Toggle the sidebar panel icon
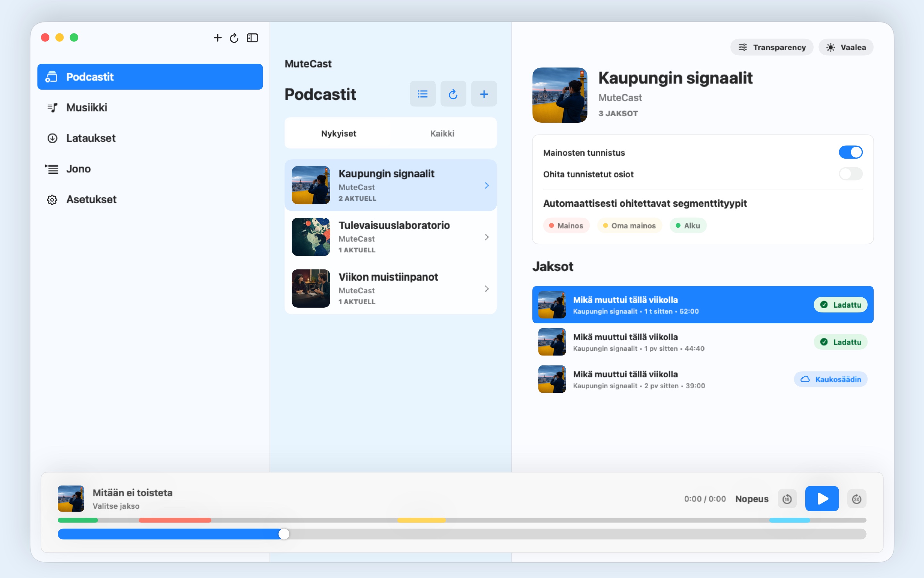This screenshot has width=924, height=578. (252, 38)
